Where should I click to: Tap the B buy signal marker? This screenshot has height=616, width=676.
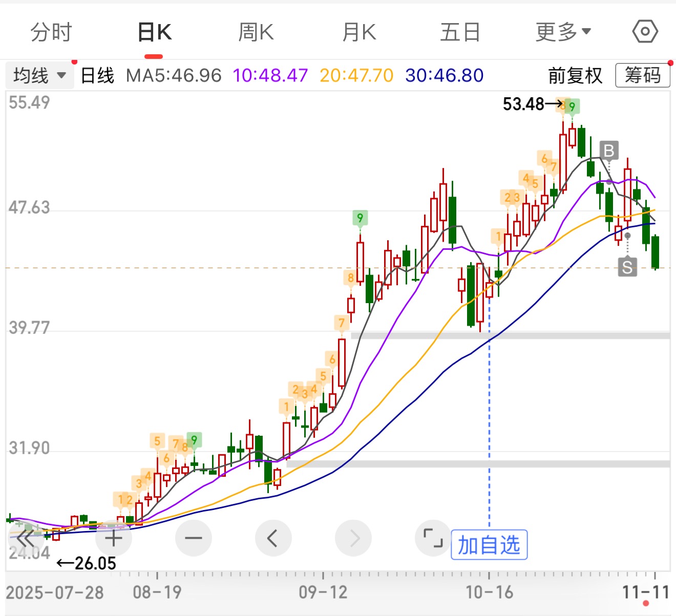[609, 151]
